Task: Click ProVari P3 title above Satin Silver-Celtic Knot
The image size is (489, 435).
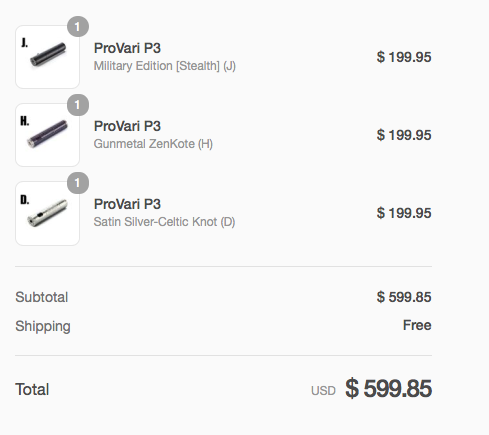Action: 127,204
